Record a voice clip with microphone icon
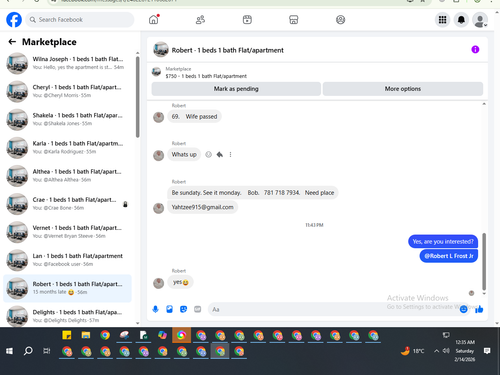The width and height of the screenshot is (500, 375). coord(155,309)
